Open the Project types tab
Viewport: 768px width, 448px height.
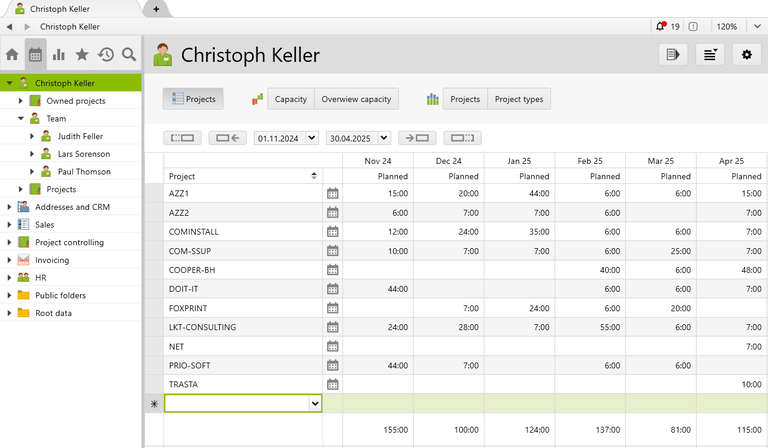519,99
